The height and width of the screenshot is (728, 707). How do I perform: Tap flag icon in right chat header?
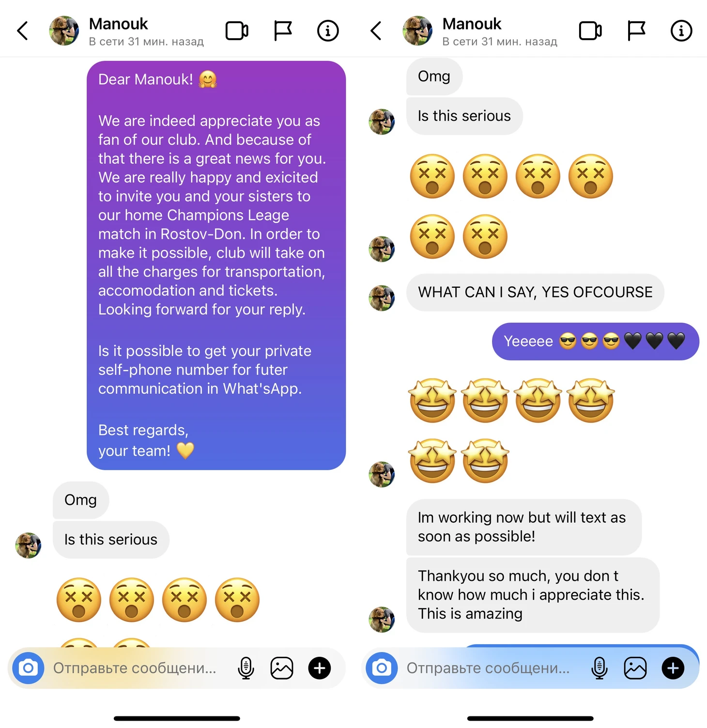click(636, 31)
